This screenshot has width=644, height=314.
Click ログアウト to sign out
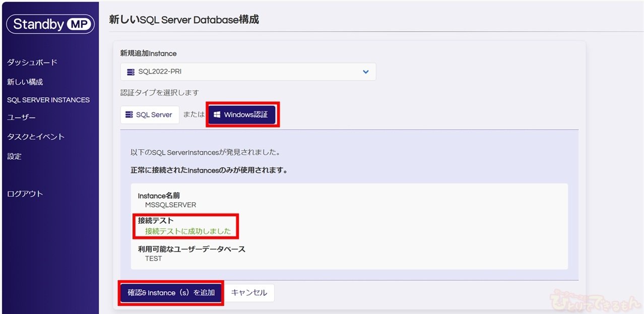click(25, 194)
